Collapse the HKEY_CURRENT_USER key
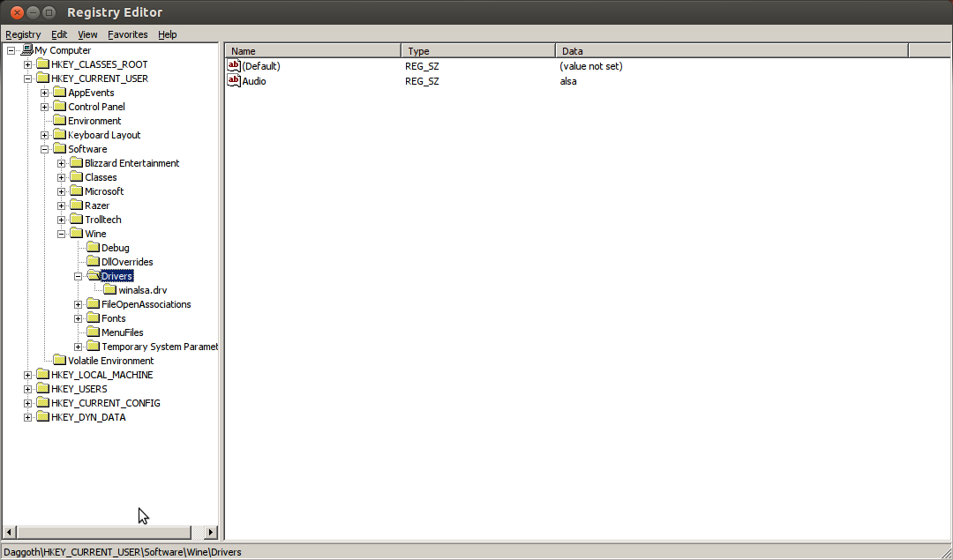 [28, 78]
